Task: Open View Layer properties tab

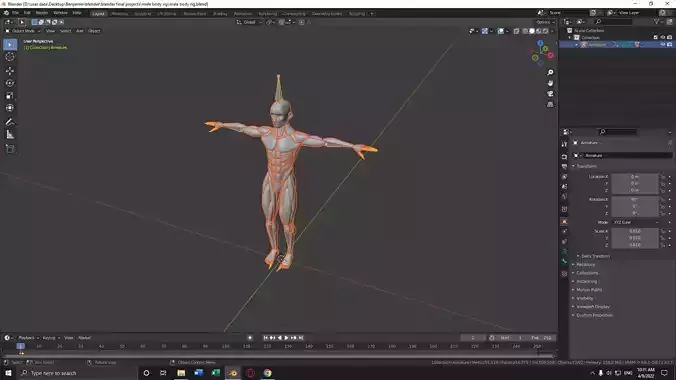Action: (x=564, y=176)
